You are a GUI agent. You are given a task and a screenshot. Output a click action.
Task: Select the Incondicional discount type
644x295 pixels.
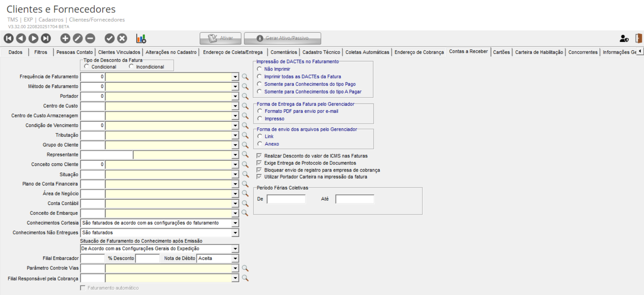pos(131,67)
